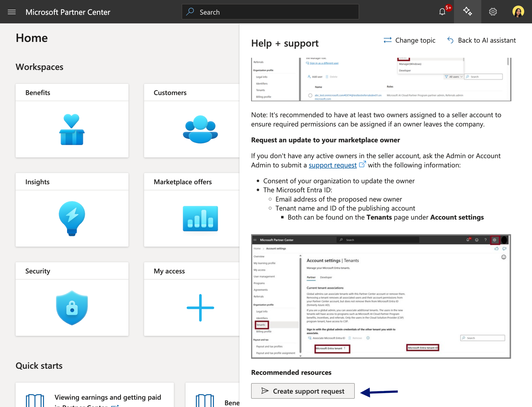Open the settings gear

pos(493,12)
